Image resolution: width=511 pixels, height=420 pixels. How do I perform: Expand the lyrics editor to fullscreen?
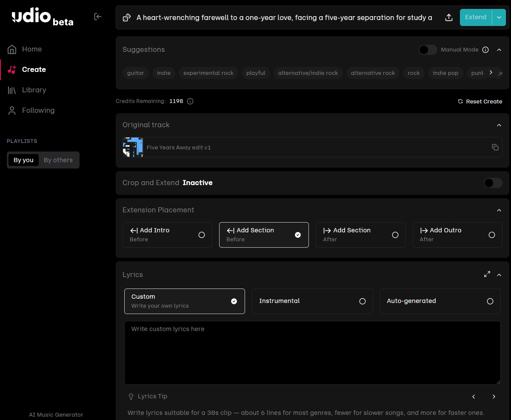[487, 274]
